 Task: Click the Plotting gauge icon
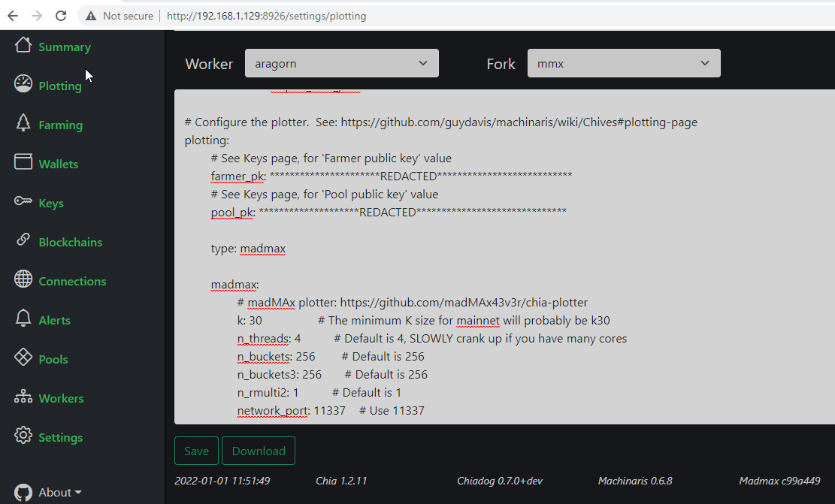23,83
